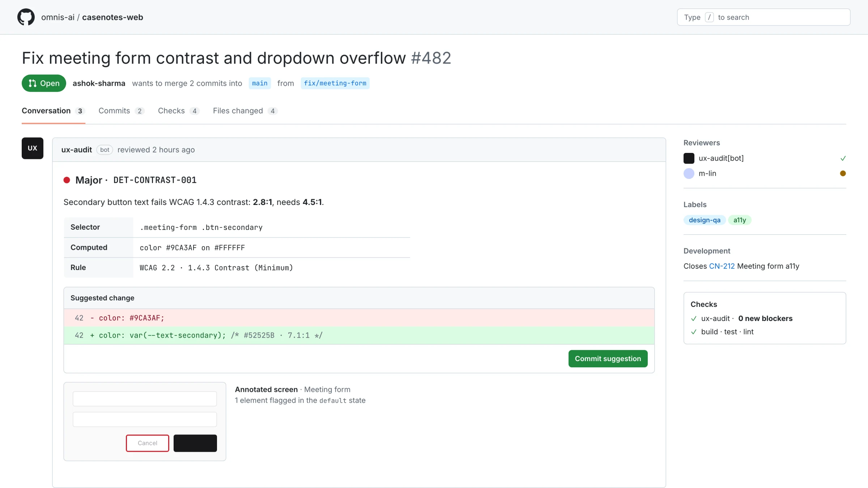This screenshot has width=868, height=488.
Task: Open the ashok-sharma author profile
Action: click(99, 83)
